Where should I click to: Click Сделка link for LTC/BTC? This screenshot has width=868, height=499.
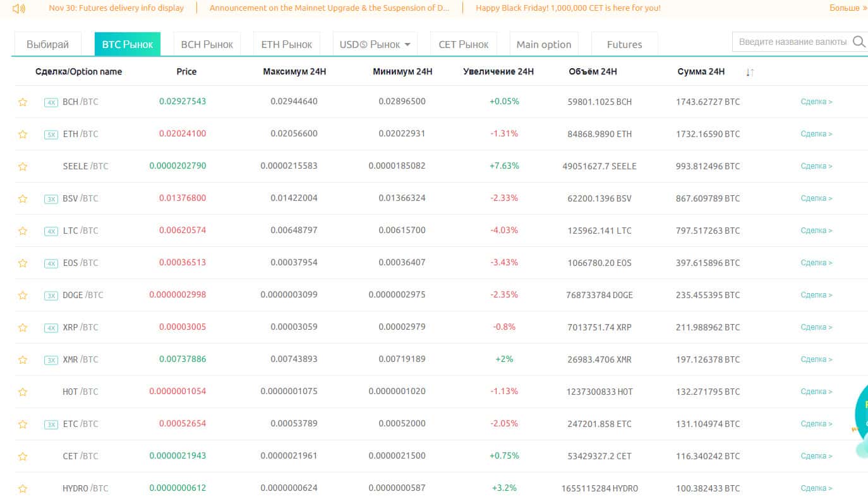pyautogui.click(x=816, y=231)
